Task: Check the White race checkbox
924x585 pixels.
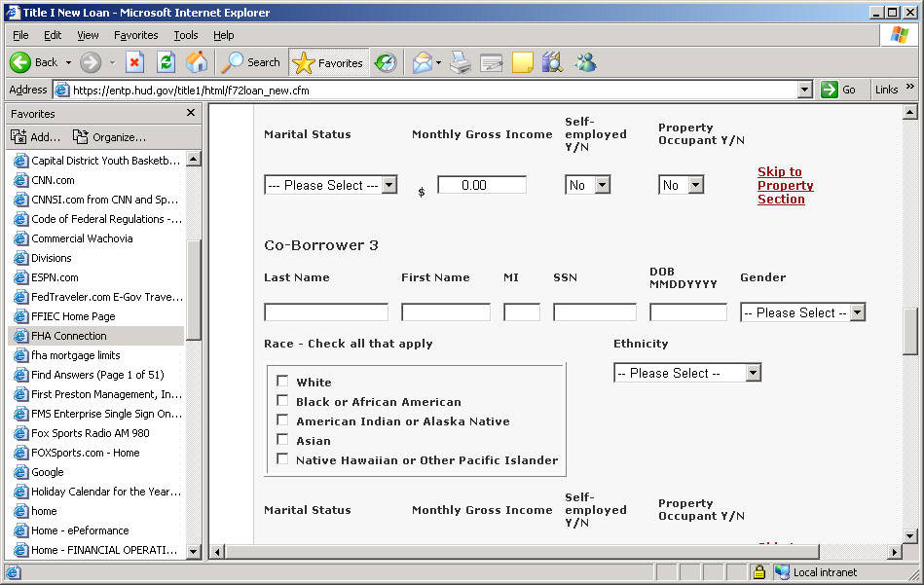Action: [x=282, y=382]
